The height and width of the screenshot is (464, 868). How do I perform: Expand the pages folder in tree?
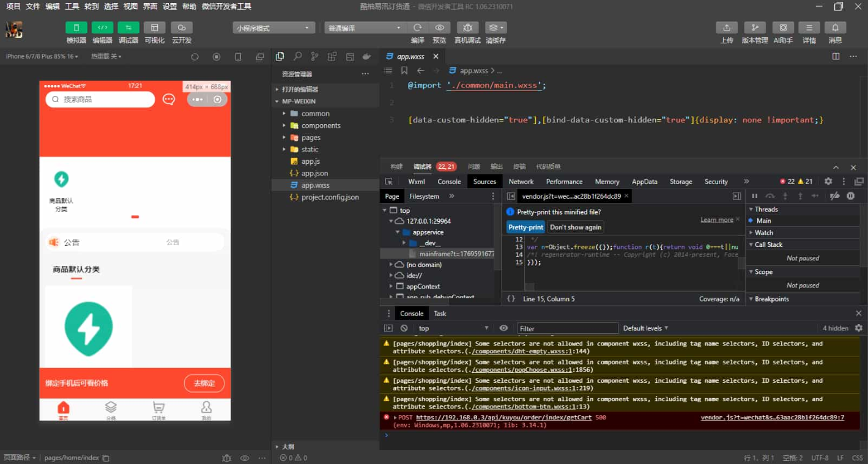coord(311,138)
